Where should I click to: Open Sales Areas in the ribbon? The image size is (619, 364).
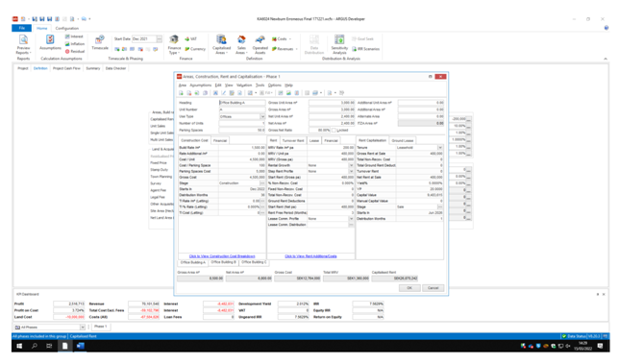241,44
